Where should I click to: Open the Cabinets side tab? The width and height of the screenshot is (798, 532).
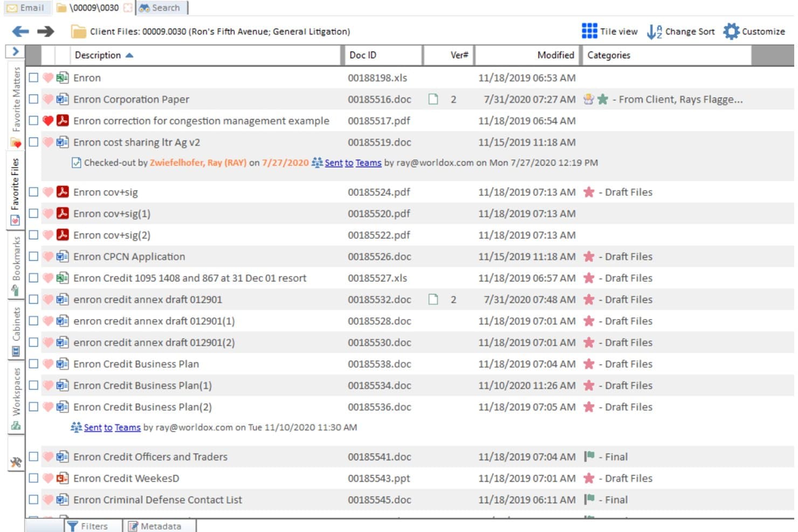(16, 331)
